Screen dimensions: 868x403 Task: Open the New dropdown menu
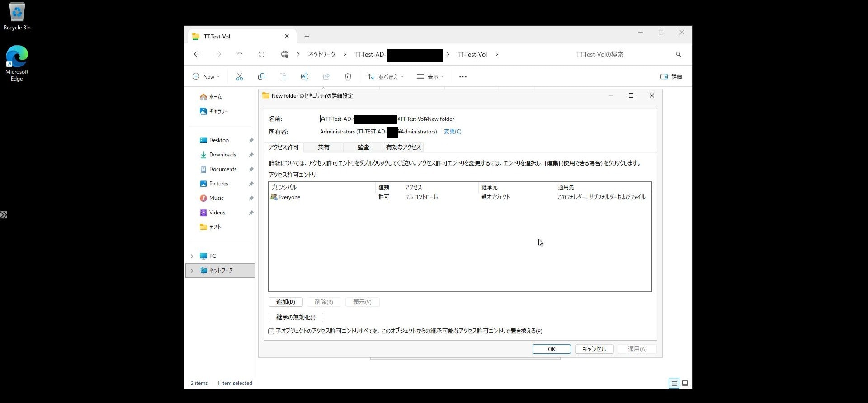(x=206, y=76)
